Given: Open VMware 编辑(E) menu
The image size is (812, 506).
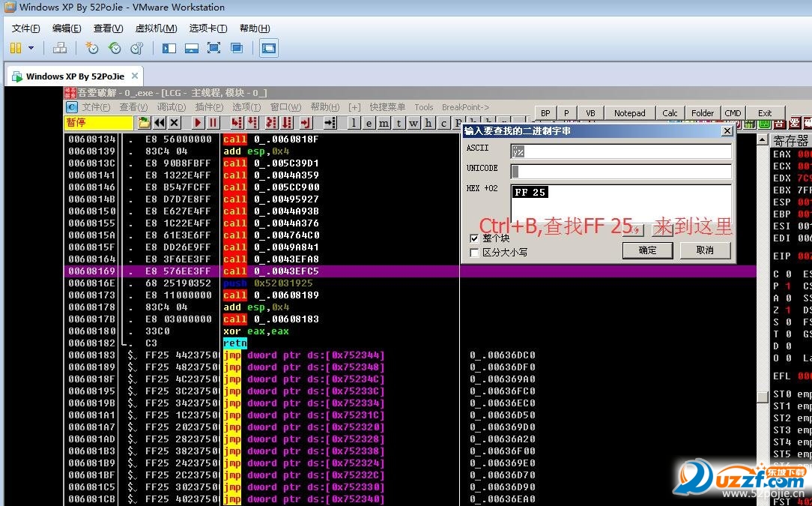Looking at the screenshot, I should pos(67,28).
